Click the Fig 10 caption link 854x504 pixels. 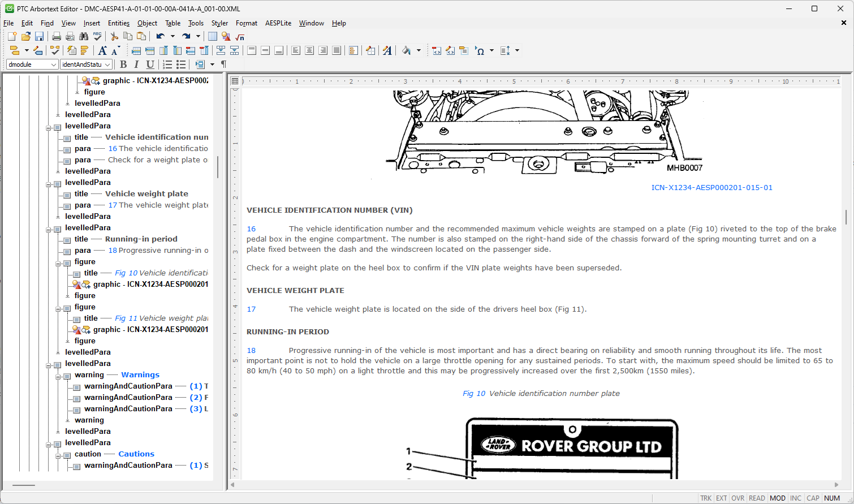pyautogui.click(x=474, y=394)
